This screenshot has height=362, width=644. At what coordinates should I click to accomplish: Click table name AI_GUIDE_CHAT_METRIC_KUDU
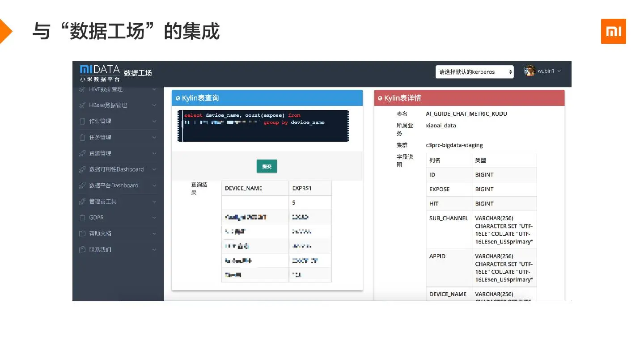click(x=466, y=114)
